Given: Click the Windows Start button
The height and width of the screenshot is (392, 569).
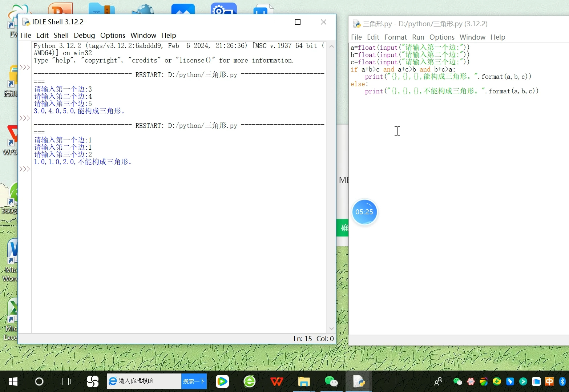Looking at the screenshot, I should (x=13, y=381).
